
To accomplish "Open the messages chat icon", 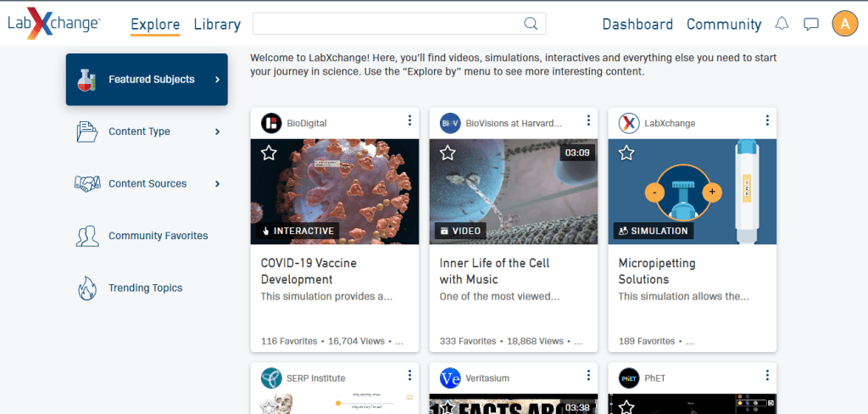I will 810,24.
